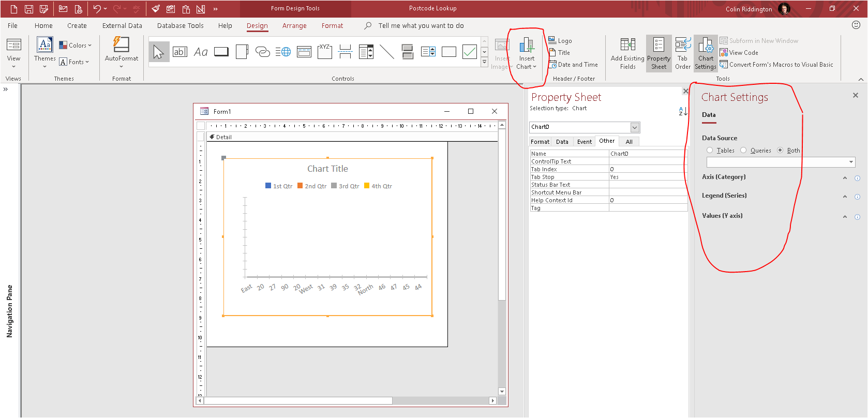Choose the Toggle Button control icon
The width and height of the screenshot is (868, 418).
coord(408,51)
